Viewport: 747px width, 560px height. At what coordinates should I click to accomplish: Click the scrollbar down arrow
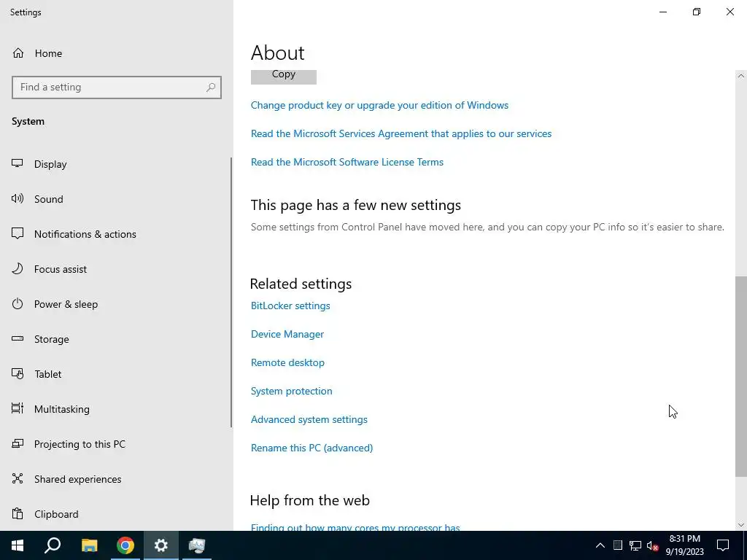[x=741, y=525]
